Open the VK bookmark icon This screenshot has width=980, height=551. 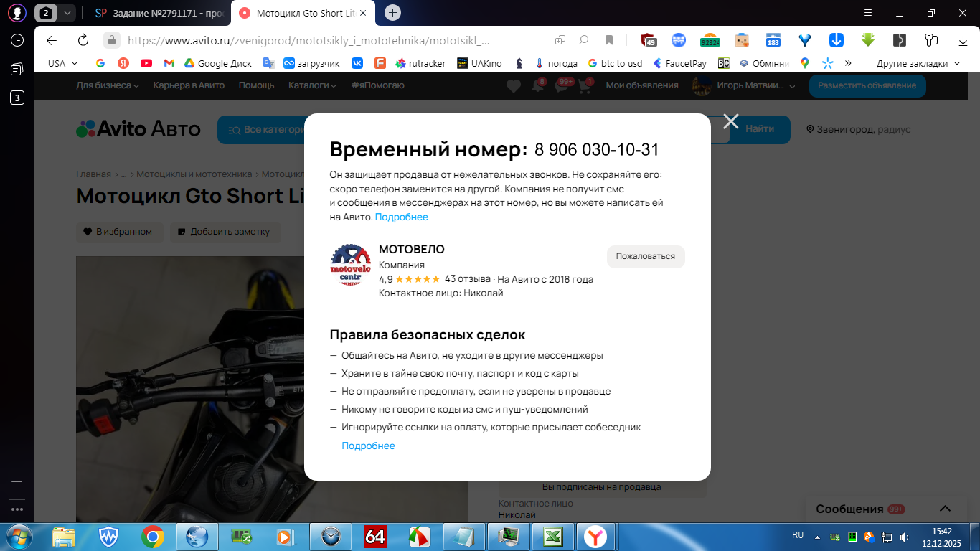pos(357,63)
